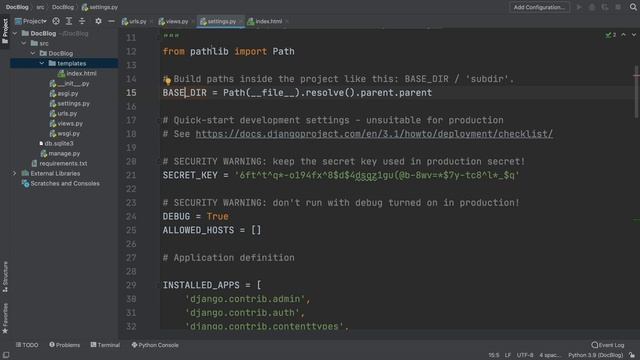The height and width of the screenshot is (360, 640).
Task: Click the lock icon in the status bar
Action: (x=632, y=355)
